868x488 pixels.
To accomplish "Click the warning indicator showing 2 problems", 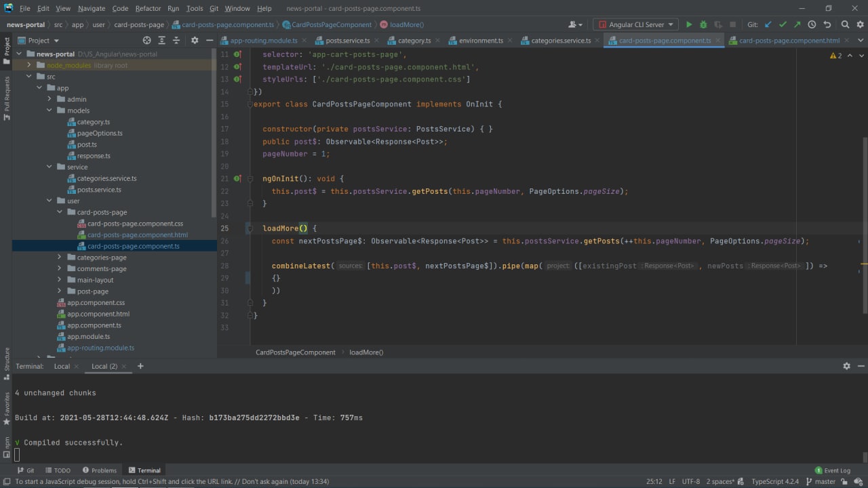I will coord(835,56).
